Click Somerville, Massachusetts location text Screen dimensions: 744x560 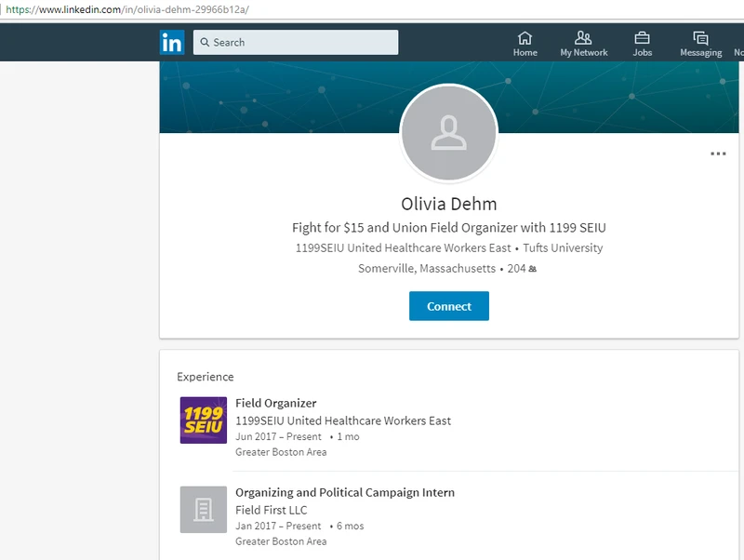[x=427, y=269]
